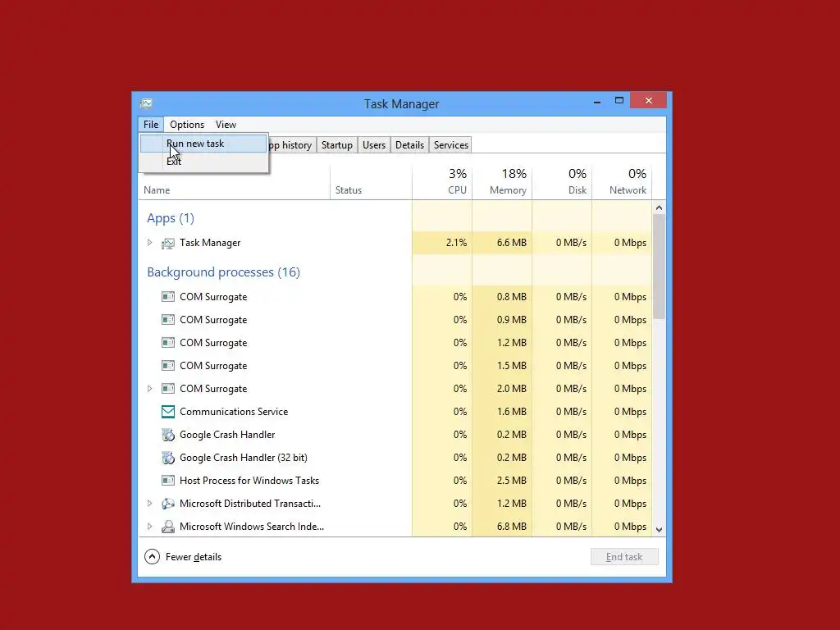The width and height of the screenshot is (840, 630).
Task: Click the Task Manager title bar icon
Action: click(x=146, y=103)
